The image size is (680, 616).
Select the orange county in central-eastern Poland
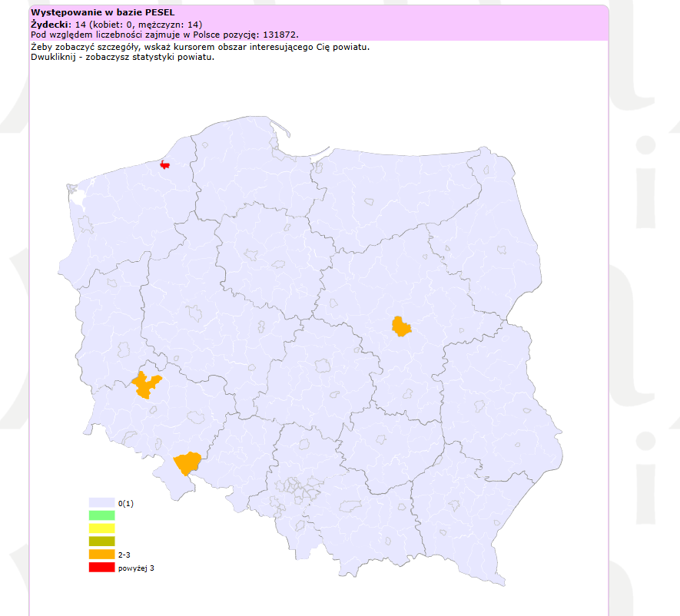click(x=400, y=326)
